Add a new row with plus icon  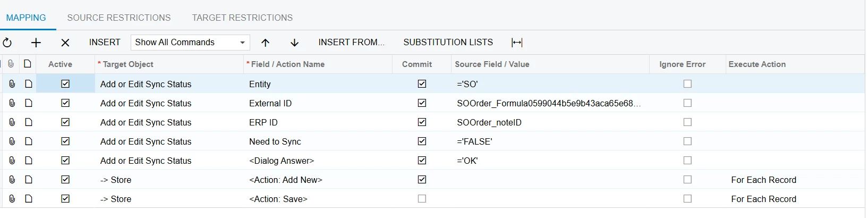tap(36, 43)
